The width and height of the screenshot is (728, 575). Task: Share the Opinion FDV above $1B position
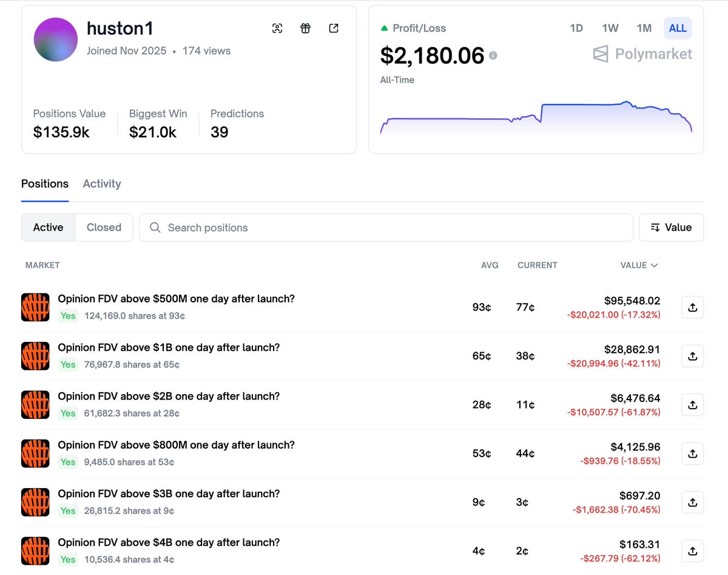click(692, 356)
